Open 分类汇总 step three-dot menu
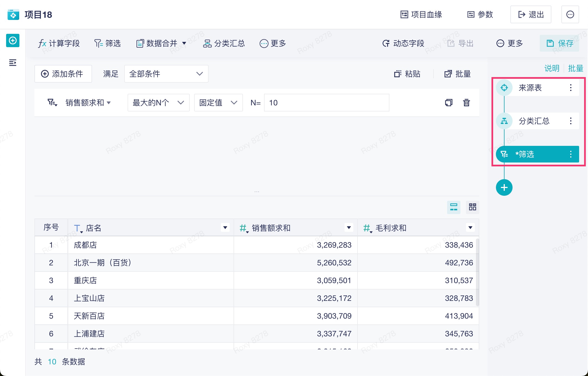 571,121
